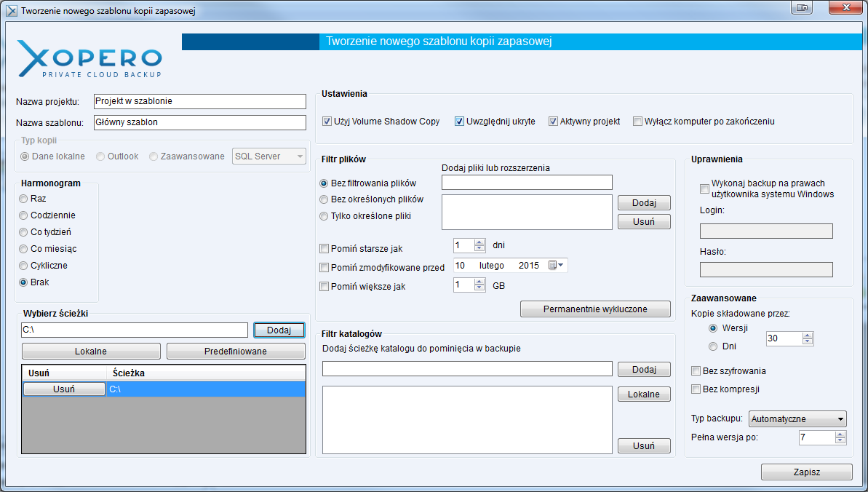Choose Bez określonych plików filter
This screenshot has height=492, width=868.
point(324,199)
